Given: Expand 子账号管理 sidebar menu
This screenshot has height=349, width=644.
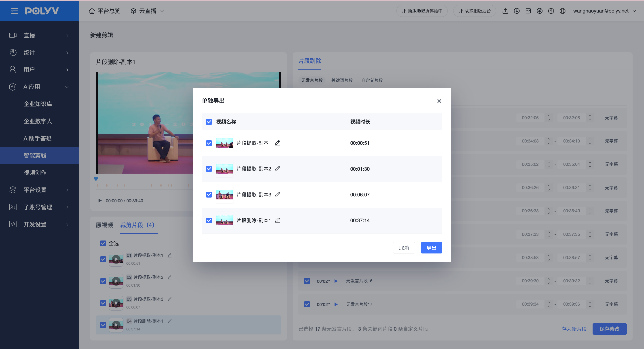Looking at the screenshot, I should pos(39,207).
